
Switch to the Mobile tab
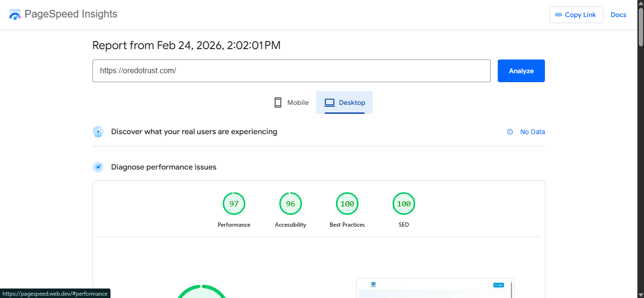click(x=291, y=102)
